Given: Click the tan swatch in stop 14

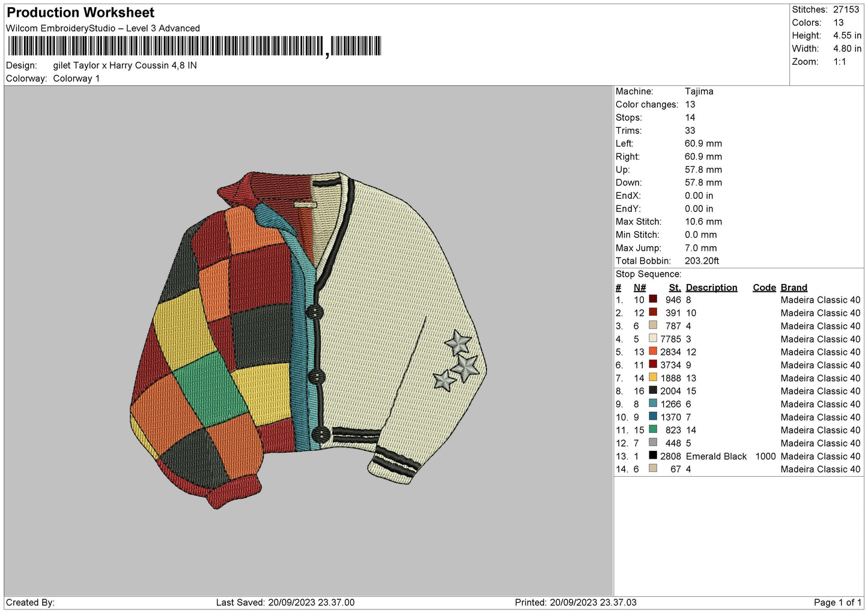Looking at the screenshot, I should 653,468.
